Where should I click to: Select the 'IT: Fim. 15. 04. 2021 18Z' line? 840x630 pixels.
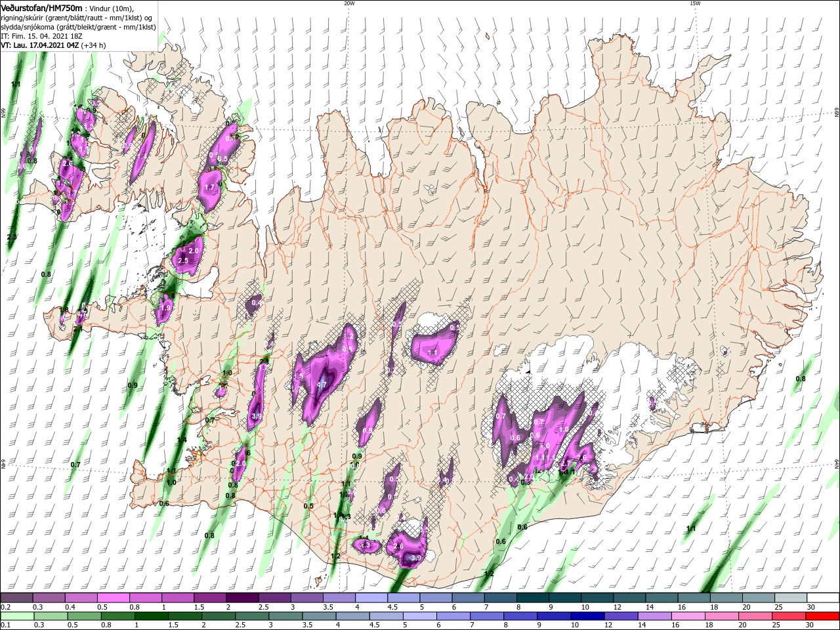(x=41, y=36)
